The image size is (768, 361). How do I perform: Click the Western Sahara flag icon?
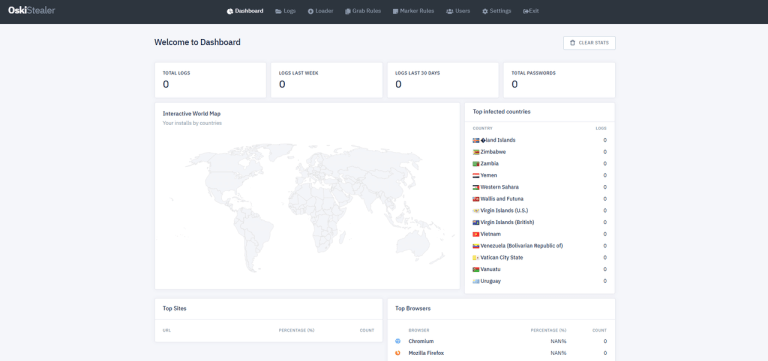[476, 187]
